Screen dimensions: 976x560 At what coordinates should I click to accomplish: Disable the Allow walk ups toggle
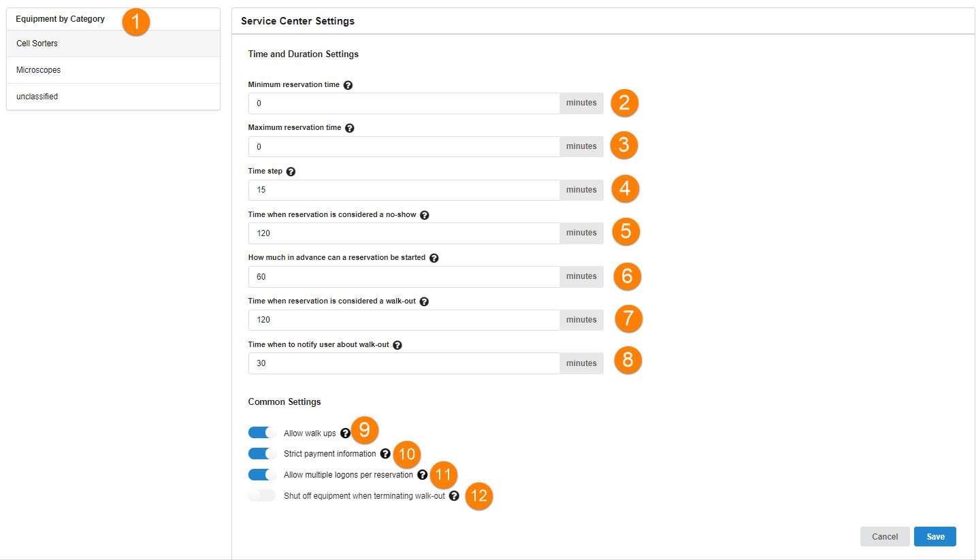pyautogui.click(x=262, y=433)
